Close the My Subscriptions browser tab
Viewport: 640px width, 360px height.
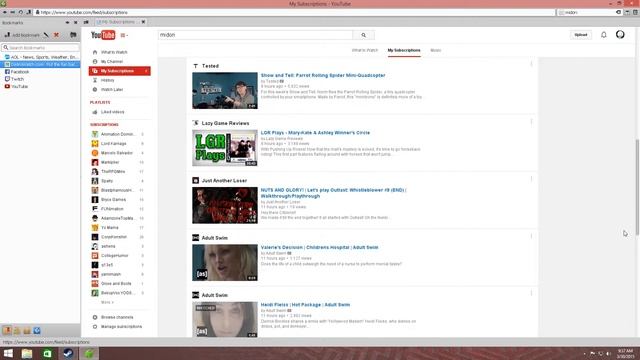click(x=143, y=22)
